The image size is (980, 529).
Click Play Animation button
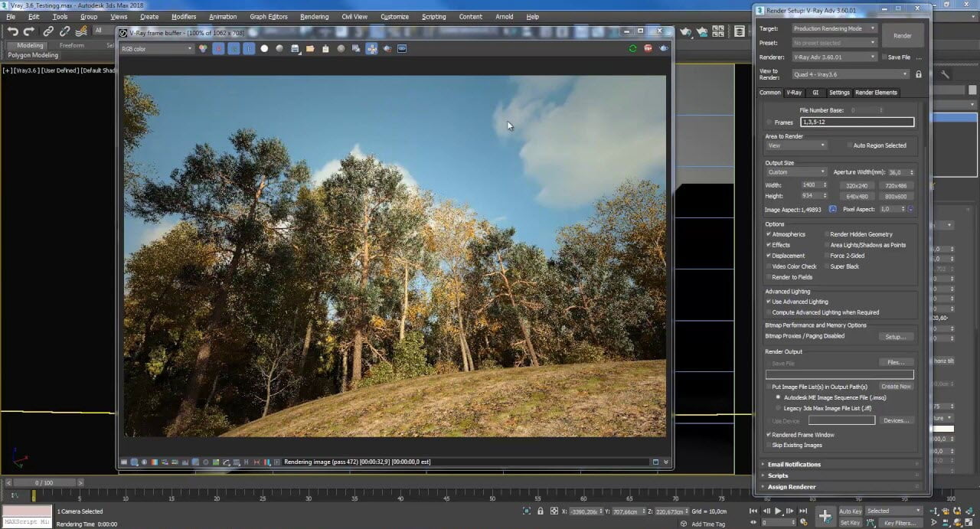coord(778,511)
